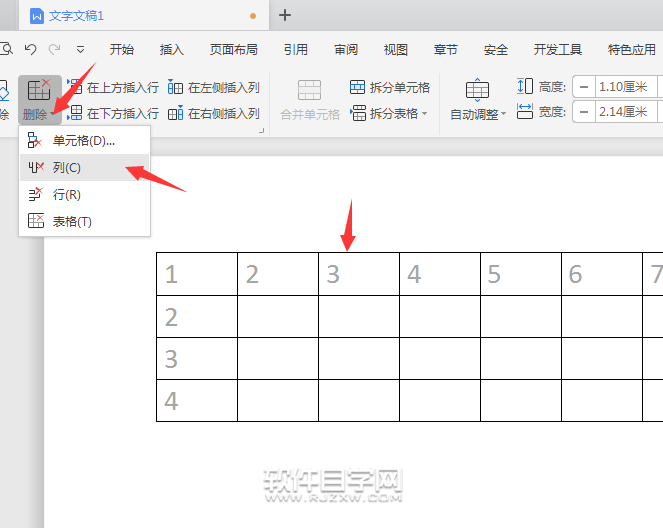
Task: Click the Undo arrow icon
Action: (x=30, y=49)
